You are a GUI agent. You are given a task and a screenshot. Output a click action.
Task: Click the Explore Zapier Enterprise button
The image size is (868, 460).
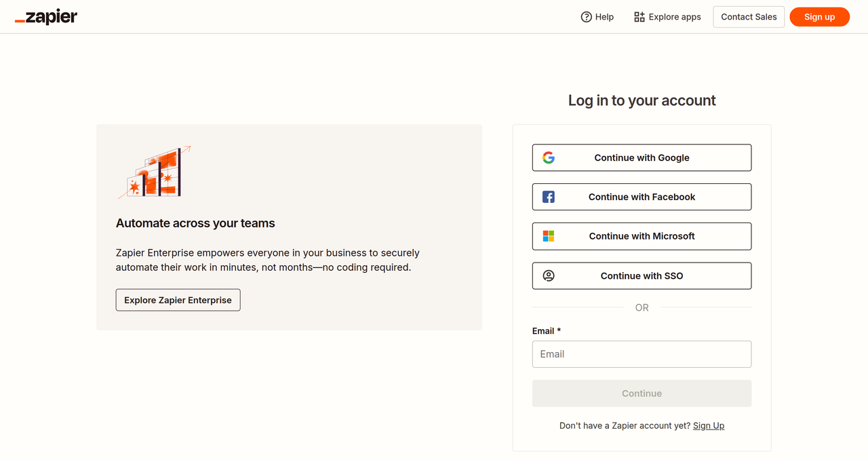(x=178, y=300)
